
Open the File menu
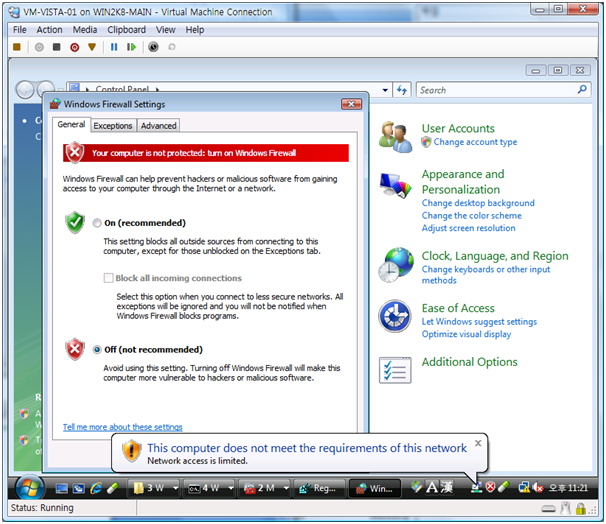[x=20, y=30]
